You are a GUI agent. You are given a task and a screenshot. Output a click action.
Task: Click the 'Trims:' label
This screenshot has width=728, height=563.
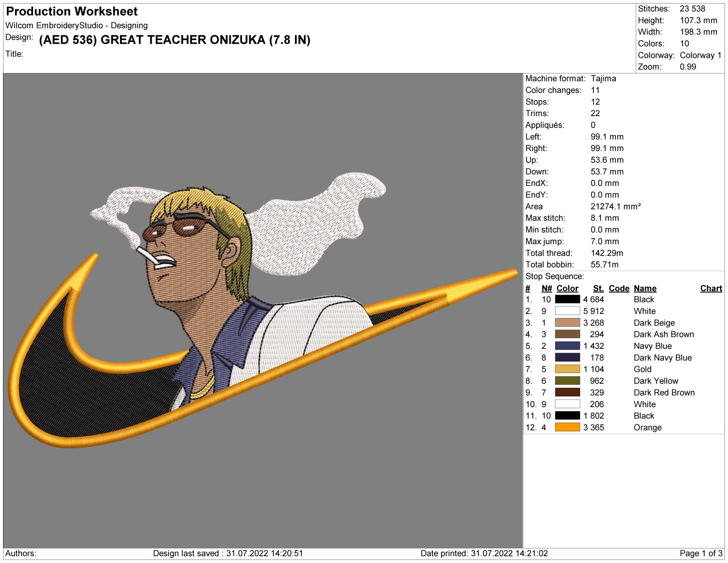[x=537, y=113]
